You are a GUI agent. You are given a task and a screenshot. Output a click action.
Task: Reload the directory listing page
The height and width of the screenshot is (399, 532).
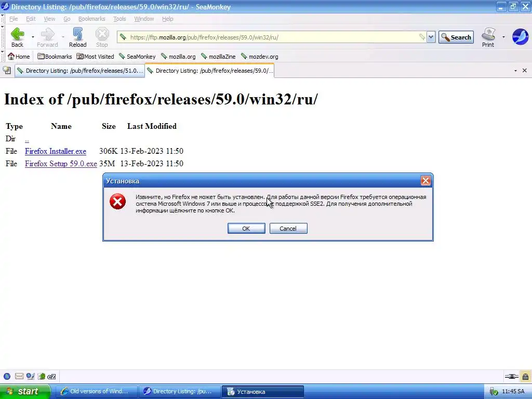click(78, 37)
